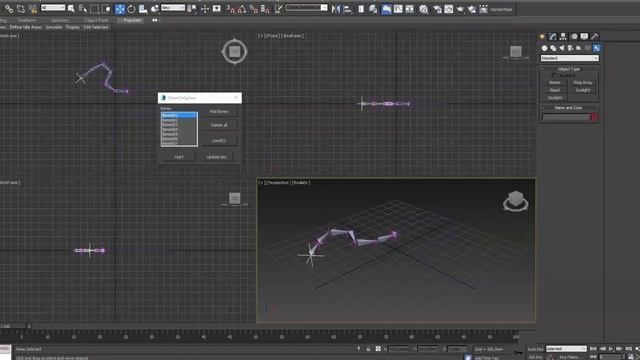640x360 pixels.
Task: Toggle the 3D Snaps button
Action: click(x=231, y=9)
